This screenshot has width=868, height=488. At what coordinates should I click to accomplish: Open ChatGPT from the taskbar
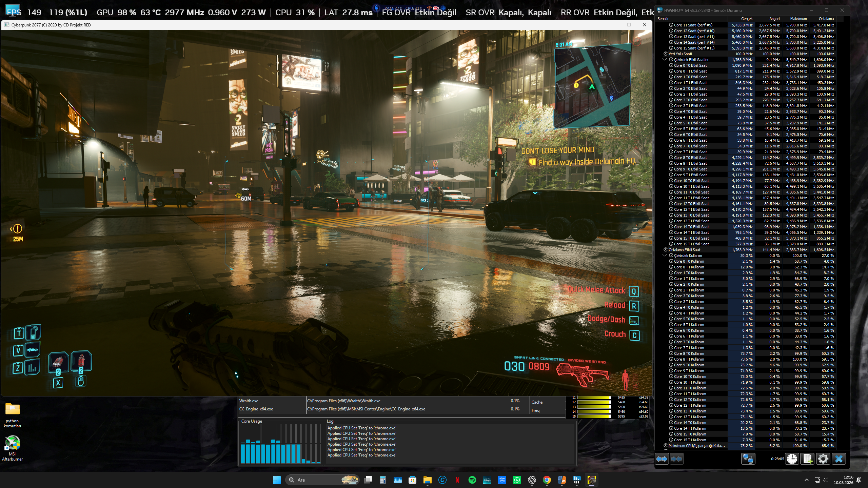pos(532,480)
